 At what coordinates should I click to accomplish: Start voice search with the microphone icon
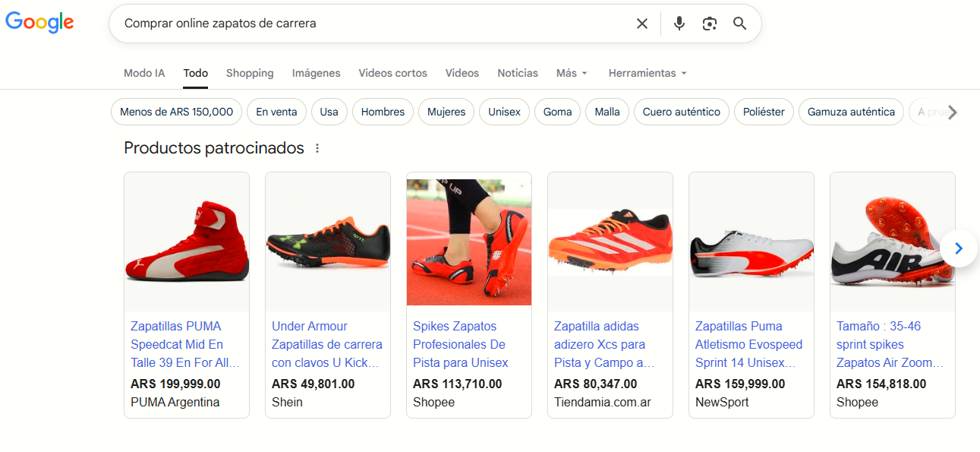(x=679, y=24)
